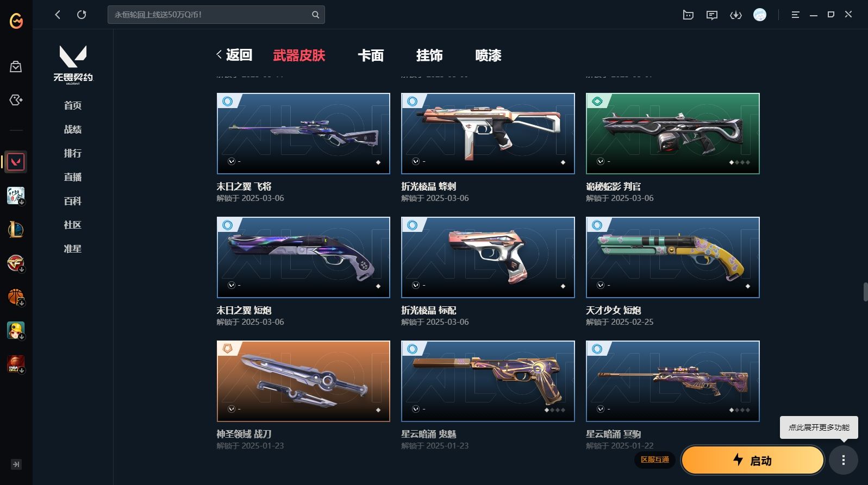
Task: Click the 启动 launch button
Action: tap(752, 461)
